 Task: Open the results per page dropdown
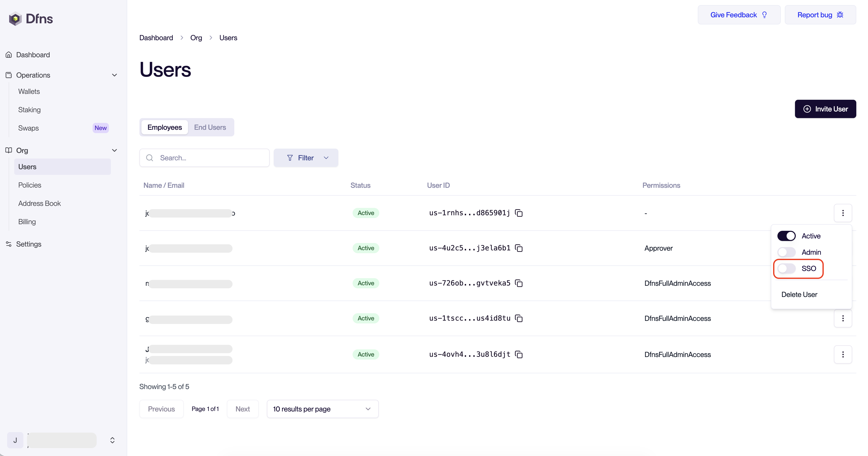coord(323,409)
